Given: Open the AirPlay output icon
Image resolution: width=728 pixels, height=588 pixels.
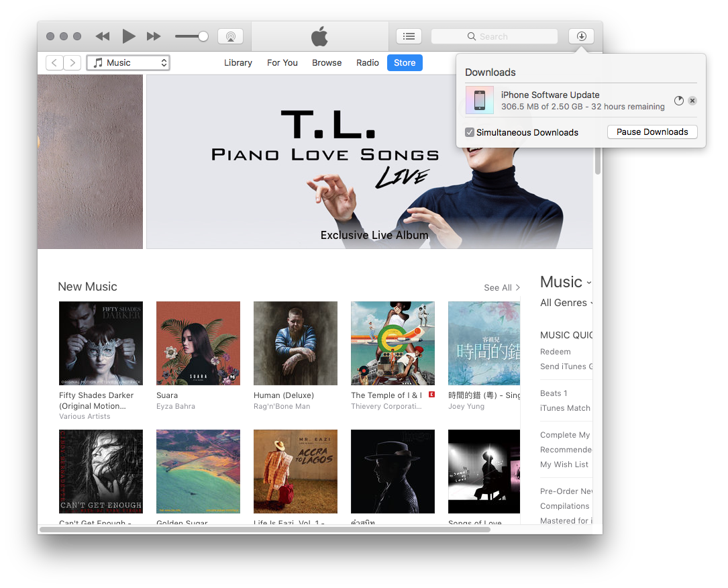Looking at the screenshot, I should (230, 36).
